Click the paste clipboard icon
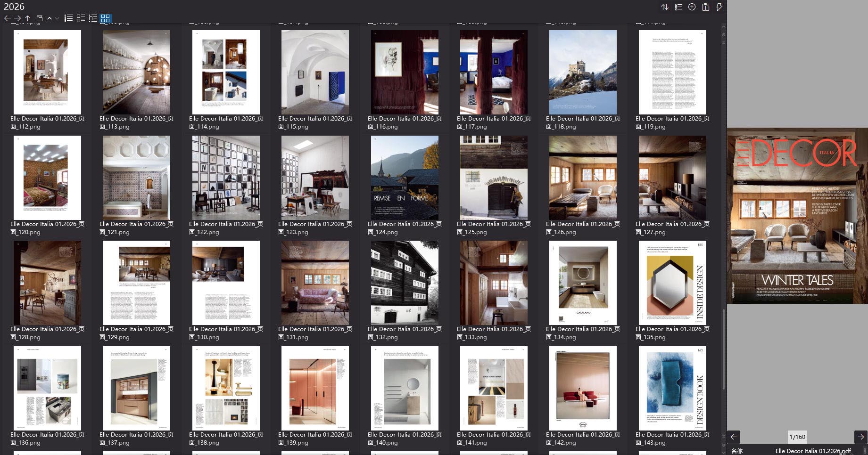The image size is (868, 455). coord(705,7)
